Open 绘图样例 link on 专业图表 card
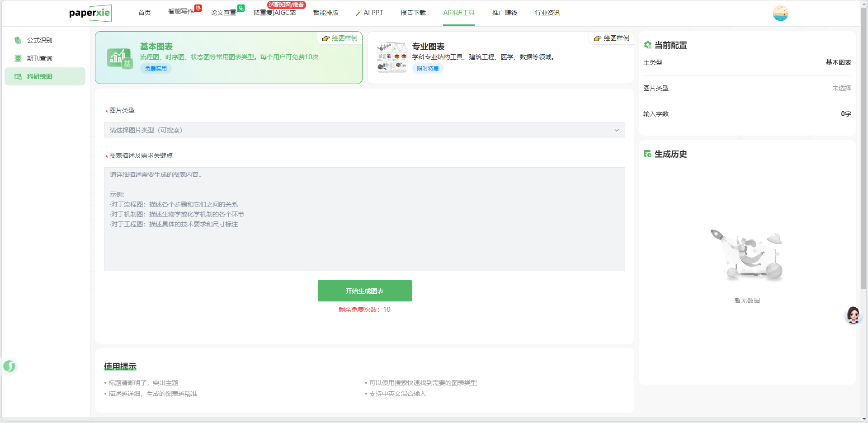The image size is (868, 423). point(612,38)
